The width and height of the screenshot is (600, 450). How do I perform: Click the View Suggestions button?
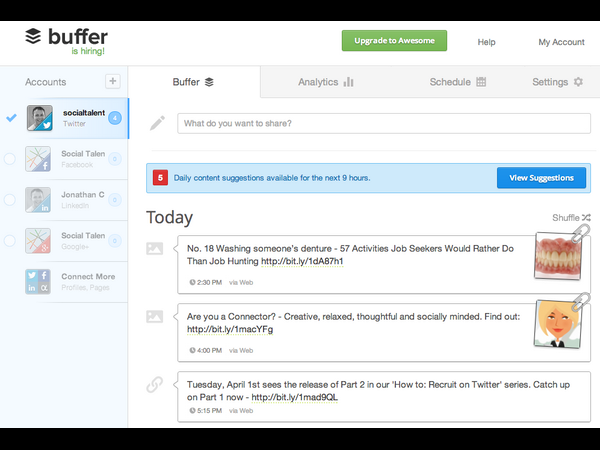pos(541,178)
